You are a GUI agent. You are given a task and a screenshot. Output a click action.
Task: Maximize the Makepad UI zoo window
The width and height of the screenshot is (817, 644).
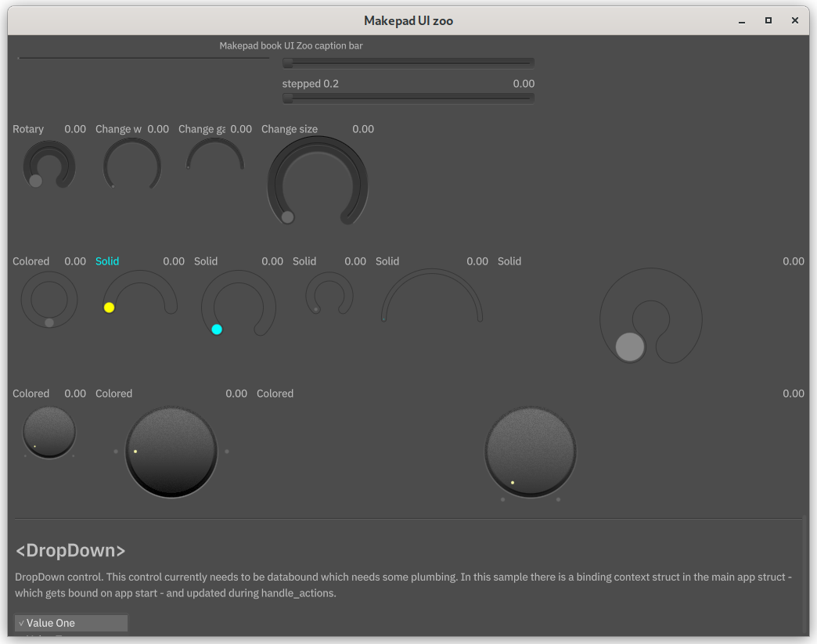[768, 20]
